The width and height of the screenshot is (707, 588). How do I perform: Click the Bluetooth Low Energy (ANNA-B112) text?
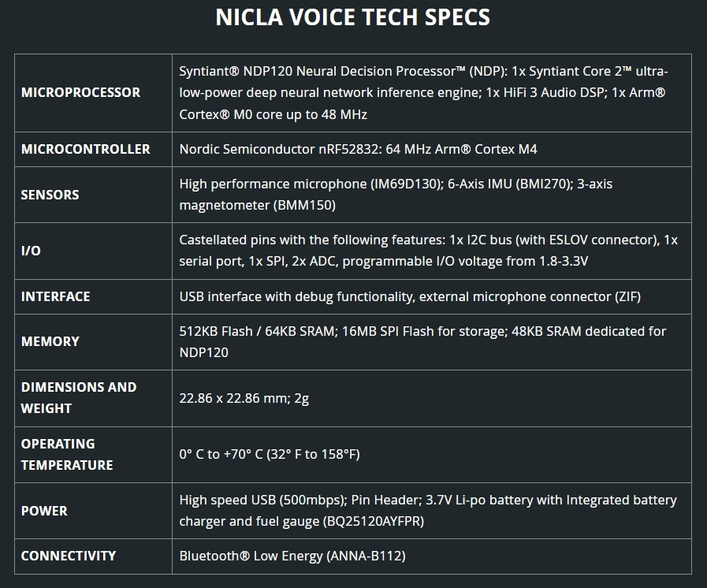(x=292, y=556)
